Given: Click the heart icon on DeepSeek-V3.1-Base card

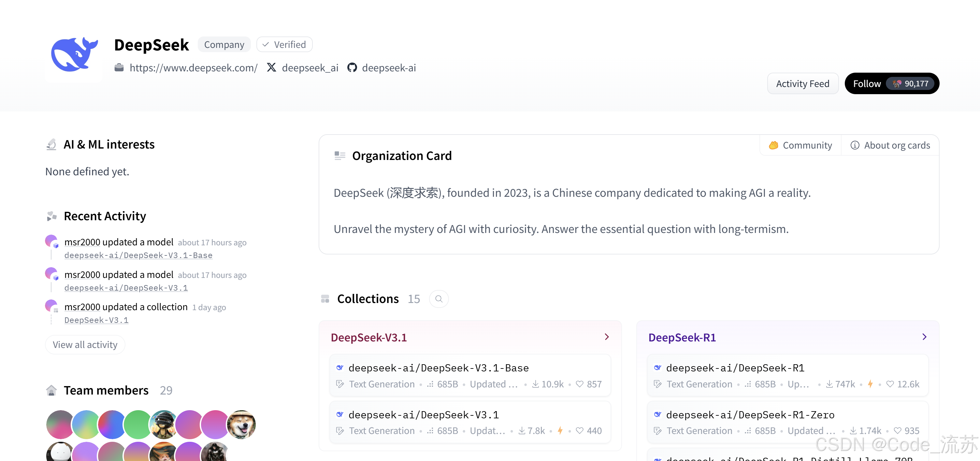Looking at the screenshot, I should pos(579,384).
